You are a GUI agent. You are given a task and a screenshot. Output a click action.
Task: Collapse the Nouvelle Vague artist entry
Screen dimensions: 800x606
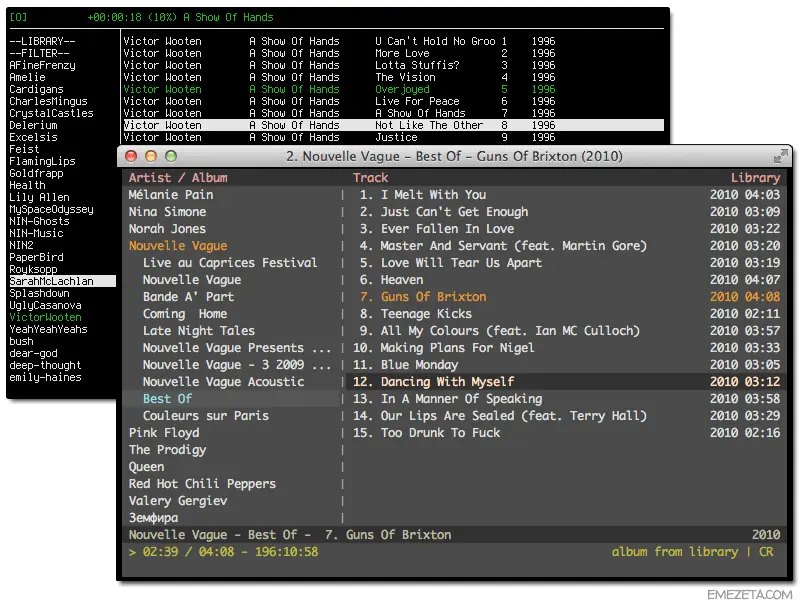pos(178,246)
